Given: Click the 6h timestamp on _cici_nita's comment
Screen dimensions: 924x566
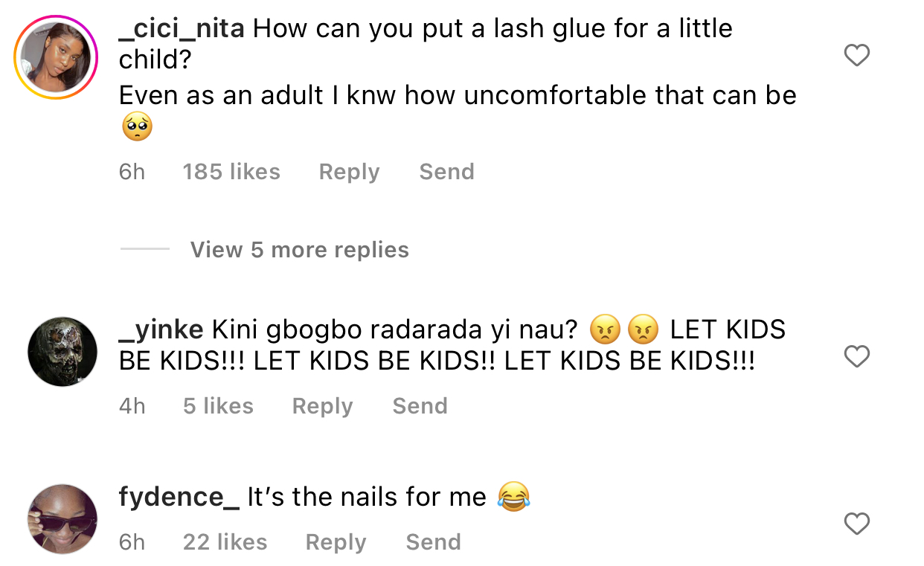Looking at the screenshot, I should click(x=132, y=172).
